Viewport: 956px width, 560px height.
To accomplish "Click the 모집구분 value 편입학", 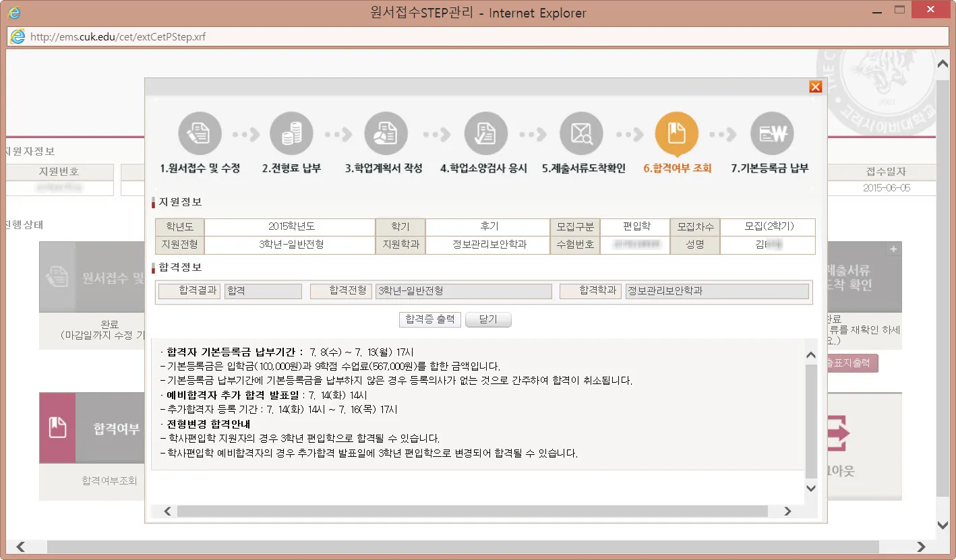I will [x=635, y=227].
